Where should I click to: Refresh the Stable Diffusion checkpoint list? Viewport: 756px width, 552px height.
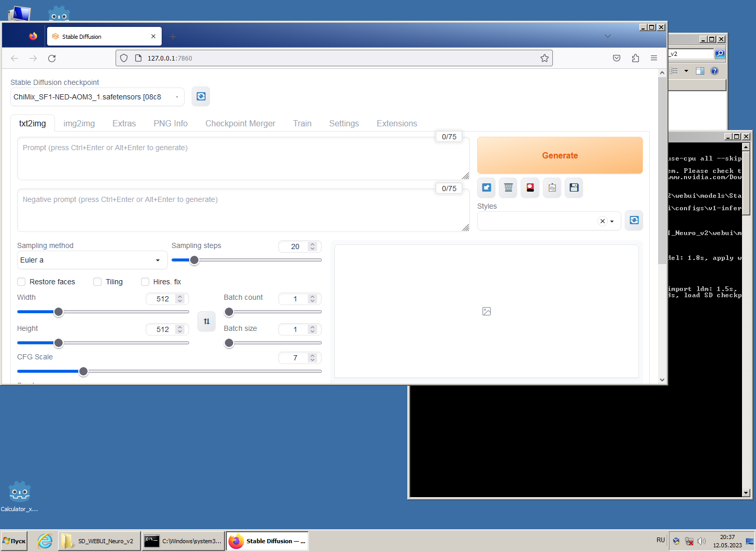201,96
